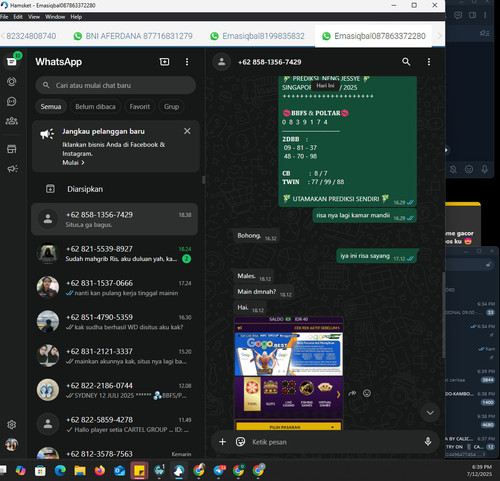This screenshot has height=481, width=500.
Task: Switch to the 82324808740 tab
Action: click(x=31, y=36)
